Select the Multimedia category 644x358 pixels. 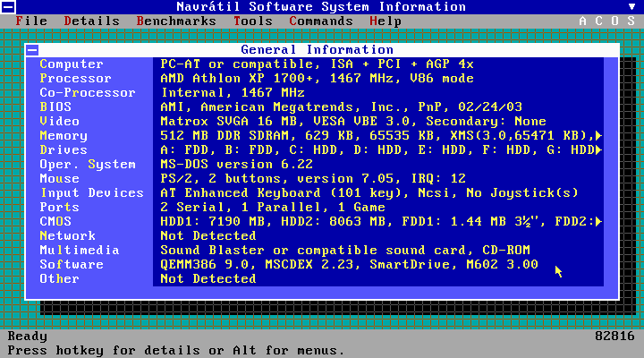coord(80,250)
